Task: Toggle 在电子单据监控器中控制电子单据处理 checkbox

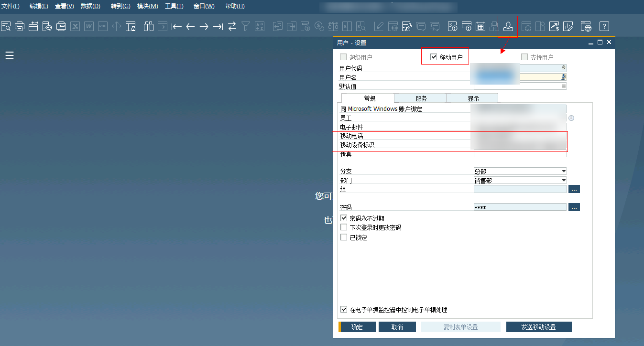Action: point(344,310)
